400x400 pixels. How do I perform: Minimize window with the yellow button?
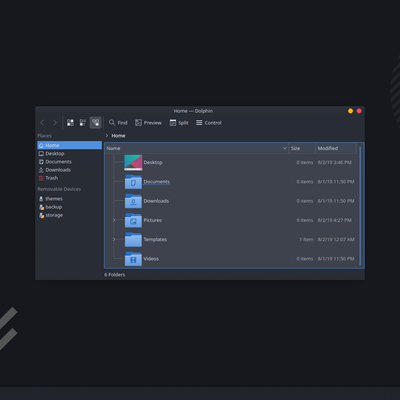(350, 111)
